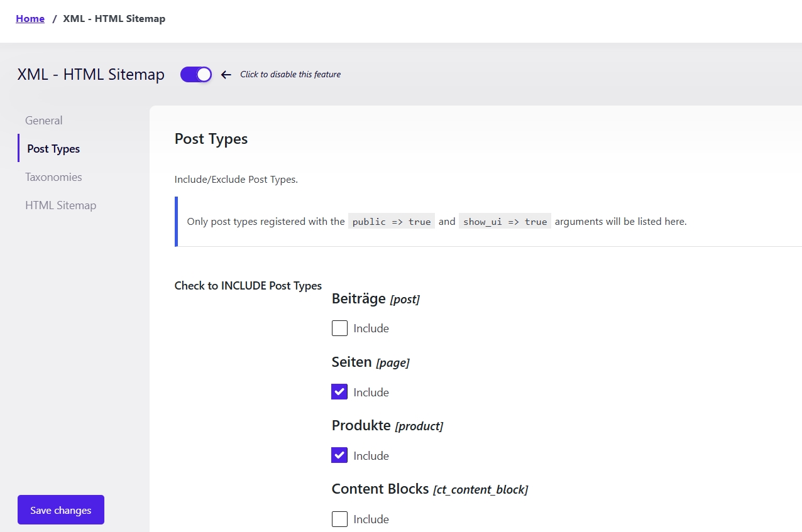Screen dimensions: 802x532
Task: Enable Include for Content Blocks
Action: point(339,519)
